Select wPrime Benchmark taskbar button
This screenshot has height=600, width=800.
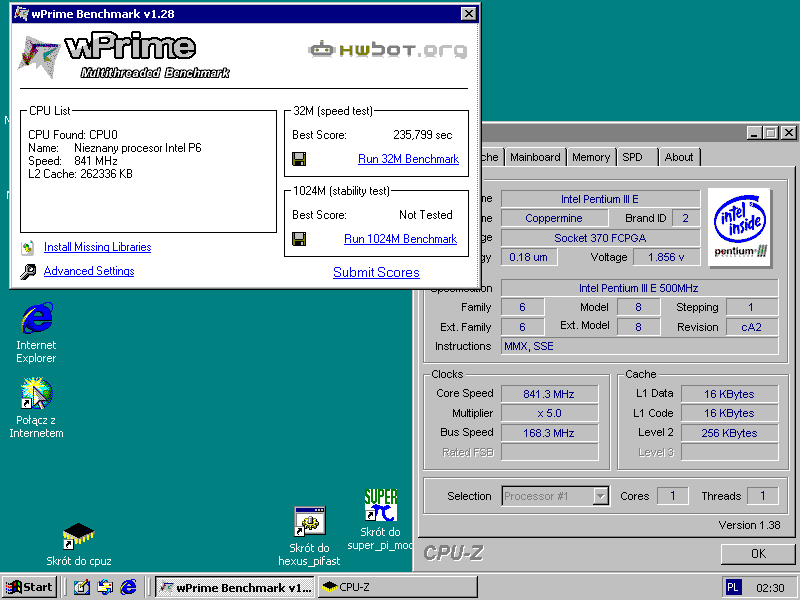coord(235,587)
